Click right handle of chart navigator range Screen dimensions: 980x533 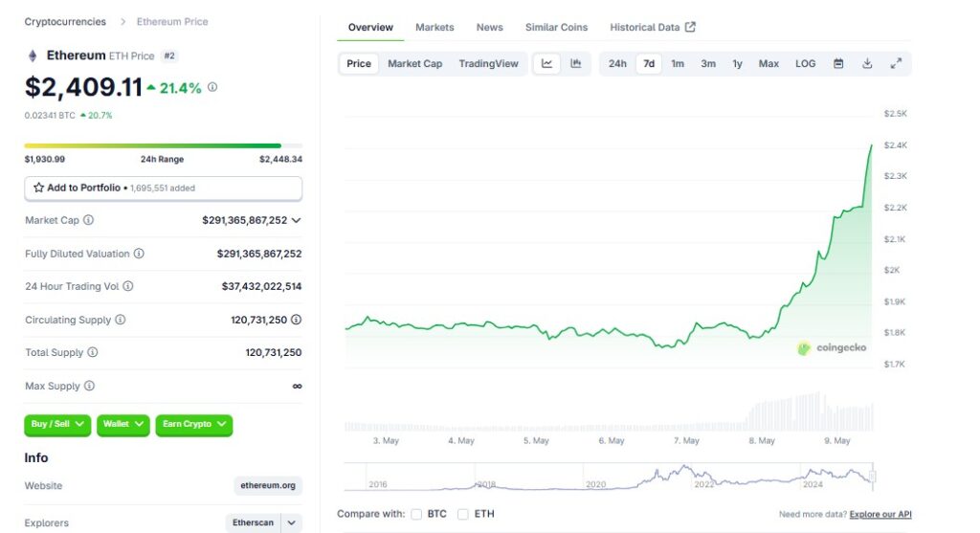click(x=873, y=477)
